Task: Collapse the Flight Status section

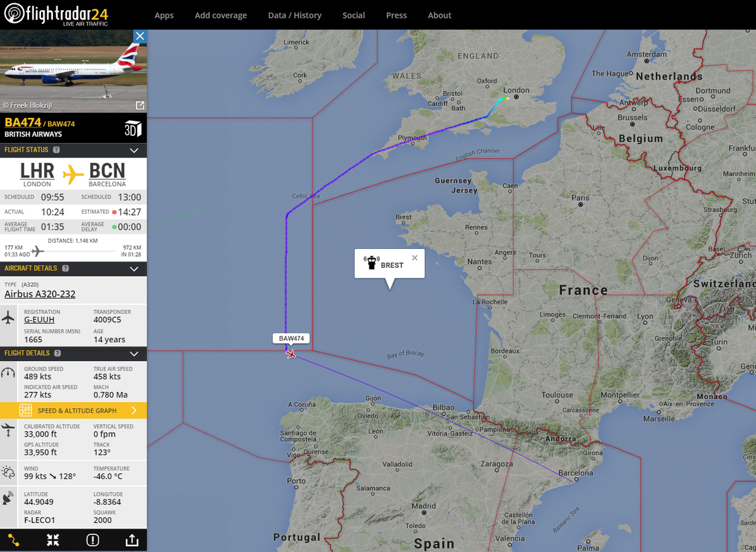Action: click(134, 150)
